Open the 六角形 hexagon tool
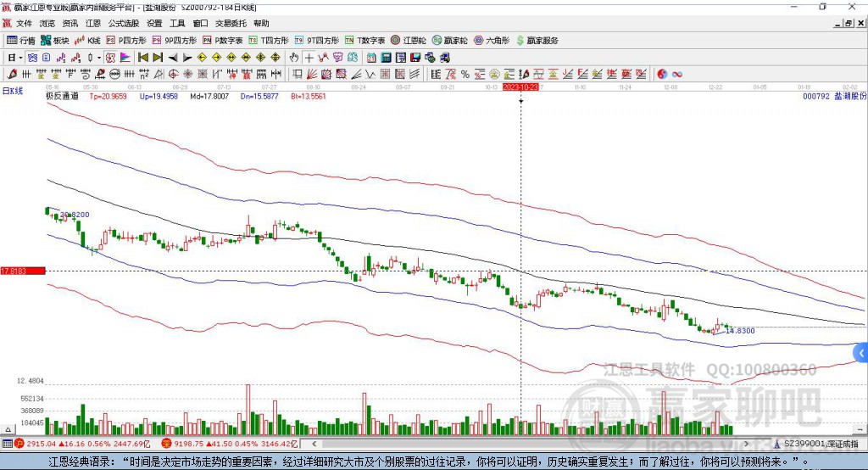 point(492,41)
